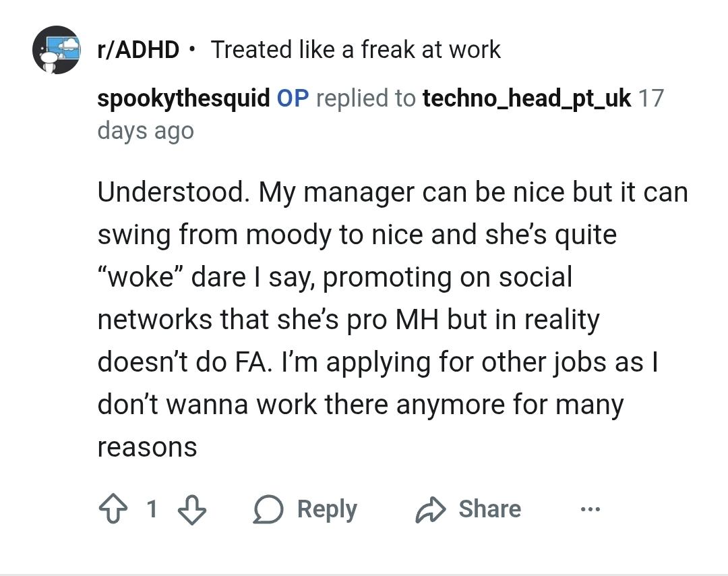The height and width of the screenshot is (576, 728).
Task: Click the speech bubble reply icon
Action: [268, 510]
